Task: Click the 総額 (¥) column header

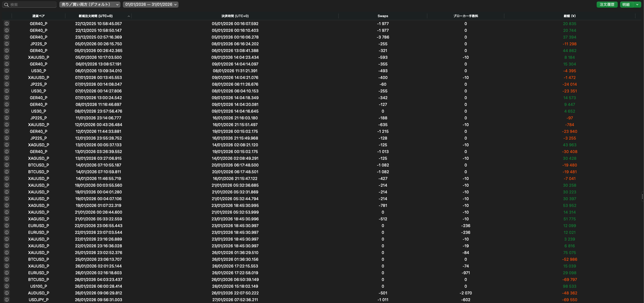Action: click(569, 16)
